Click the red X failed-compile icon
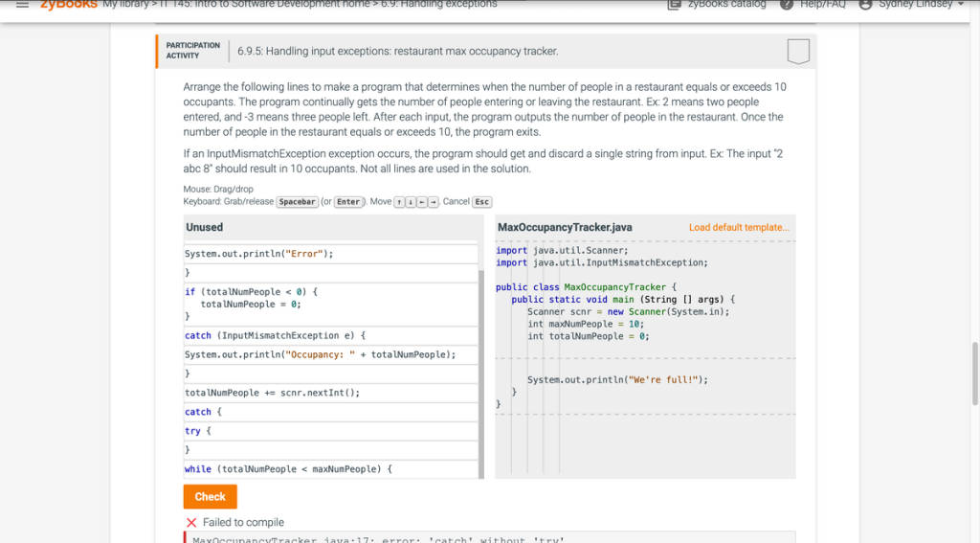980x543 pixels. point(191,522)
